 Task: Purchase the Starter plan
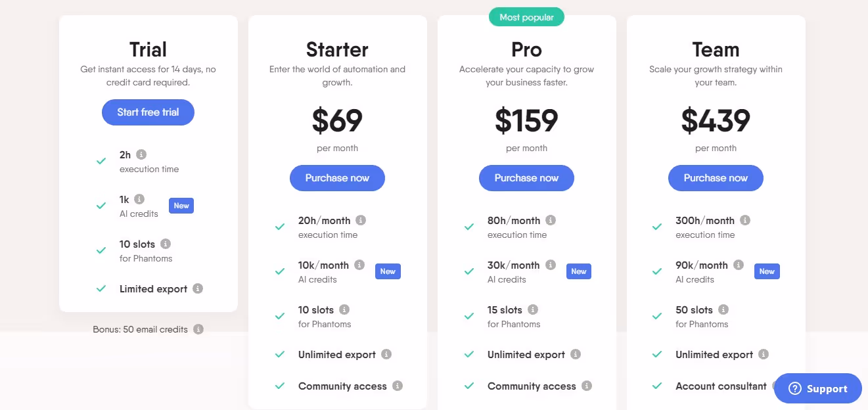coord(337,178)
